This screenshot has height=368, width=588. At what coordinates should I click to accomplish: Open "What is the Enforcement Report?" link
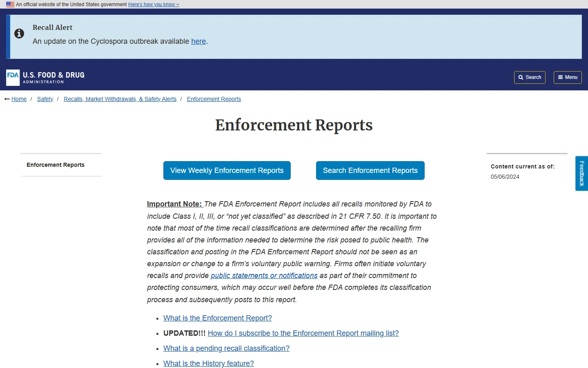coord(218,318)
